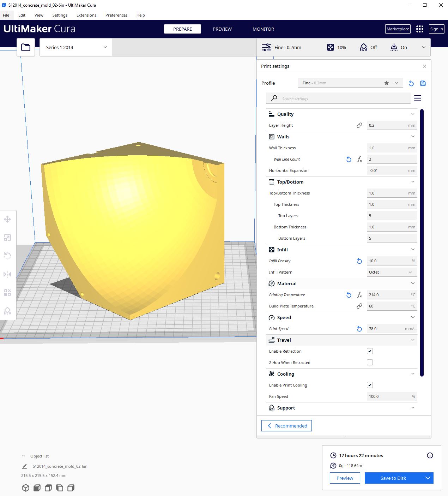This screenshot has height=496, width=448.
Task: Click the Sign in button
Action: (436, 29)
